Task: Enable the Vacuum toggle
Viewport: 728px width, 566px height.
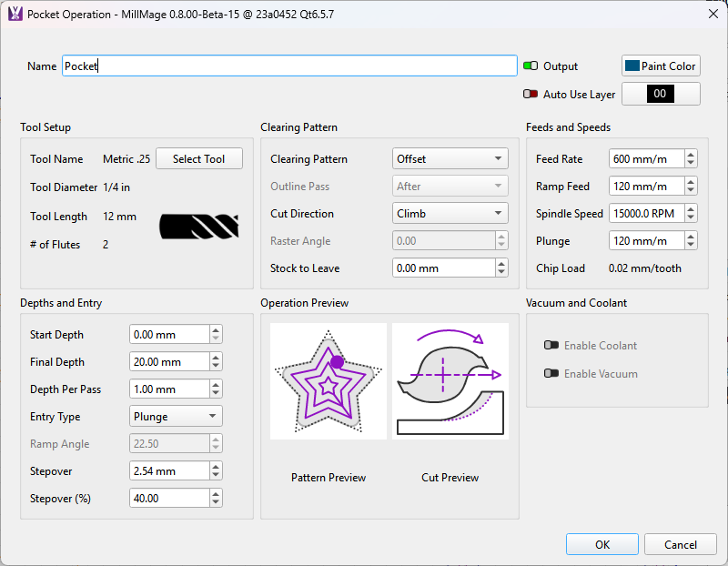Action: tap(551, 373)
